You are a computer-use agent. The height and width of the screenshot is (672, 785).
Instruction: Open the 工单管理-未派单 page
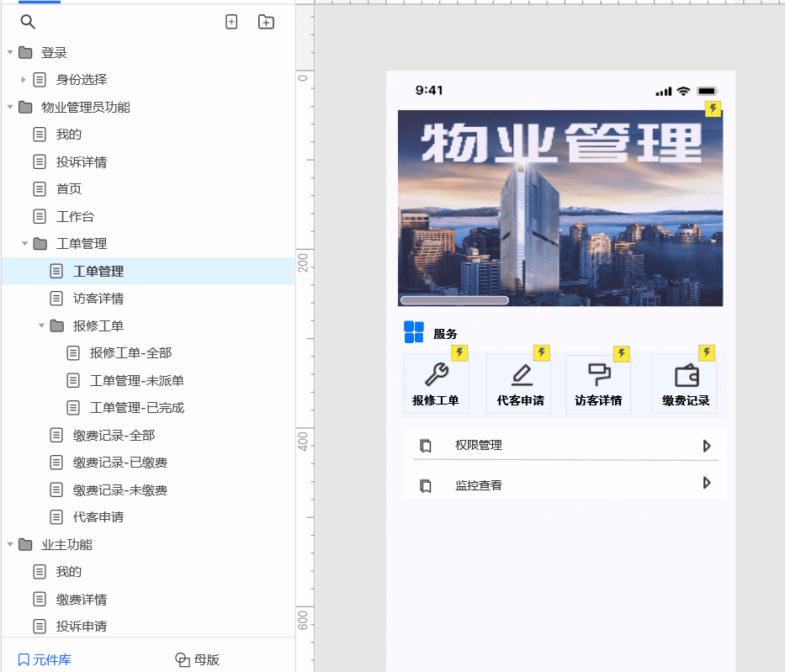(x=137, y=380)
